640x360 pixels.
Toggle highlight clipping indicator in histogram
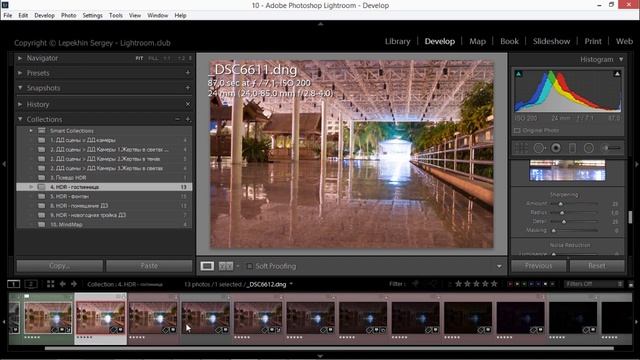point(617,74)
